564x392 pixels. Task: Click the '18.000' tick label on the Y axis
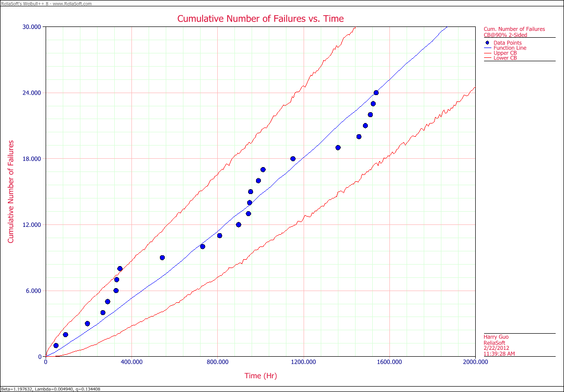pos(33,159)
